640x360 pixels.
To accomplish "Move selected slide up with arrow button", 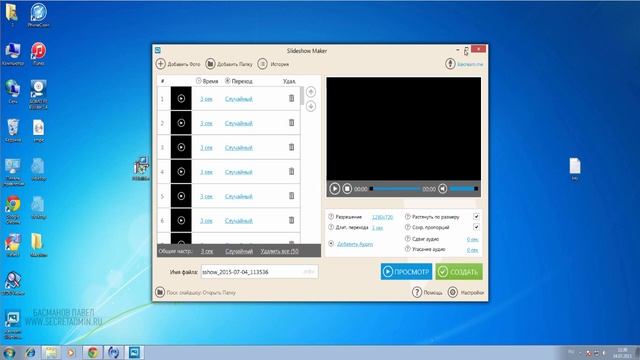I will 311,92.
